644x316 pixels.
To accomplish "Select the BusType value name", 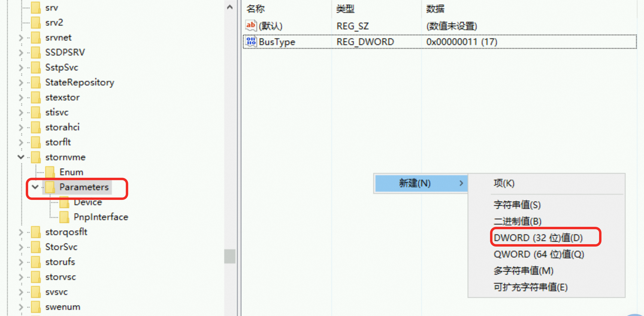I will pos(277,42).
